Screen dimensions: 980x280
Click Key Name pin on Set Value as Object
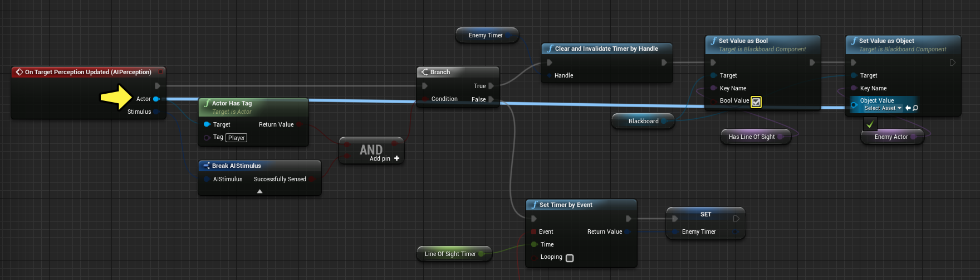(854, 88)
